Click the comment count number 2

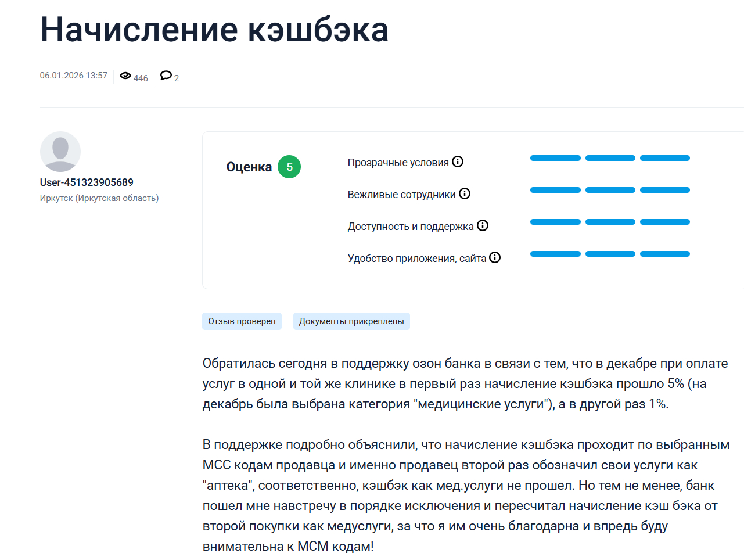click(176, 78)
